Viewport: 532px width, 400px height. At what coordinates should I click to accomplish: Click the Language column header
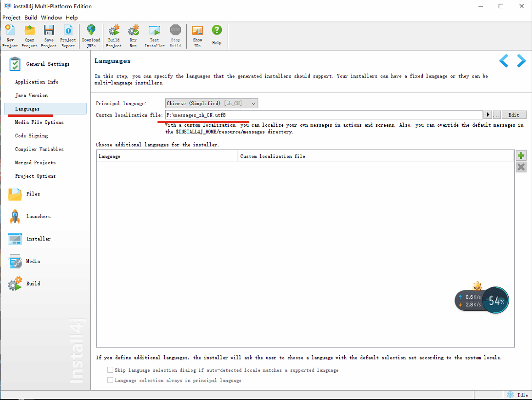pyautogui.click(x=167, y=156)
